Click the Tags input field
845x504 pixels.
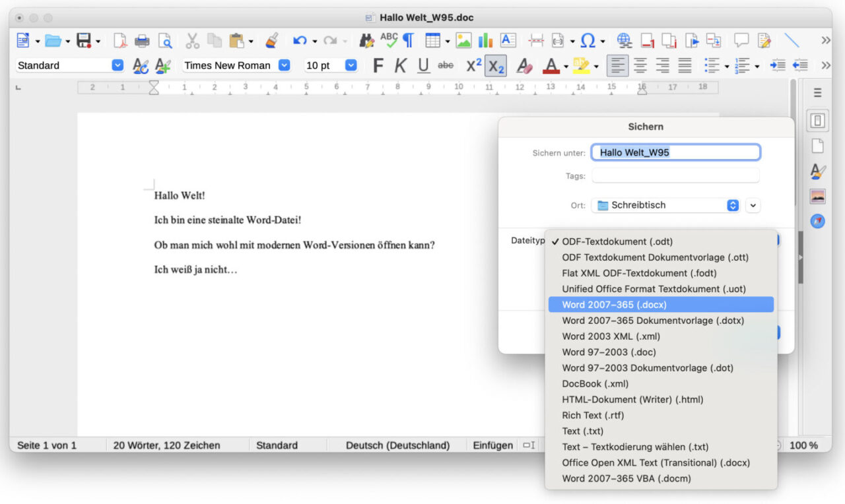[675, 175]
